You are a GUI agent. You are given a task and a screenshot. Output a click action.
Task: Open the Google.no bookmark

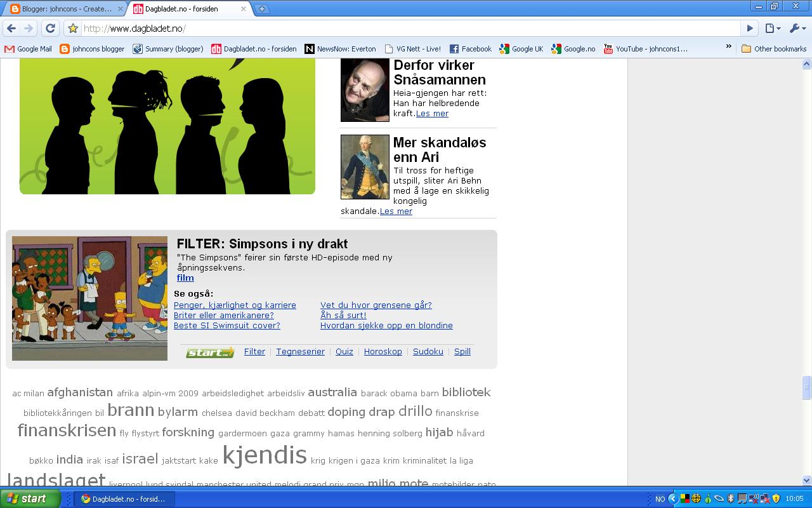point(573,49)
